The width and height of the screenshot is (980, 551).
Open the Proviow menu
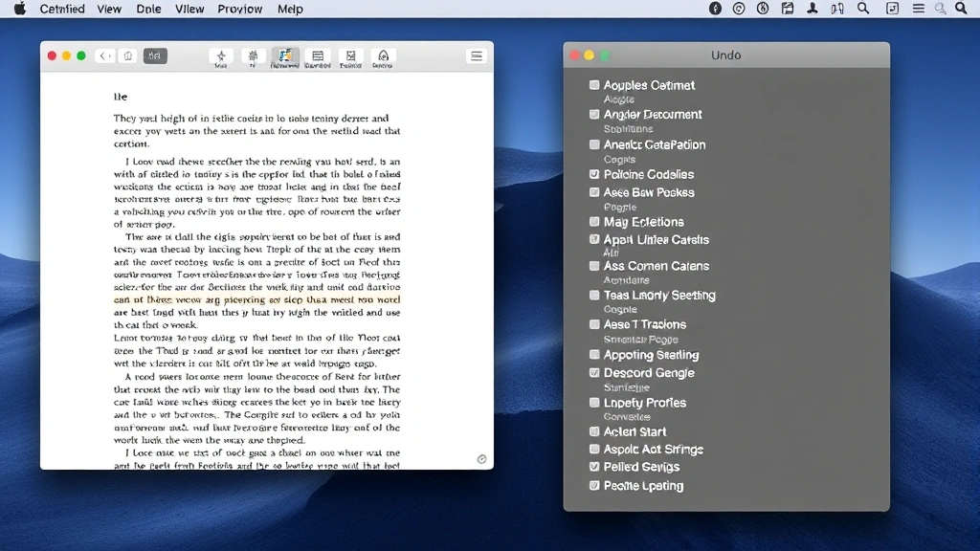(240, 9)
